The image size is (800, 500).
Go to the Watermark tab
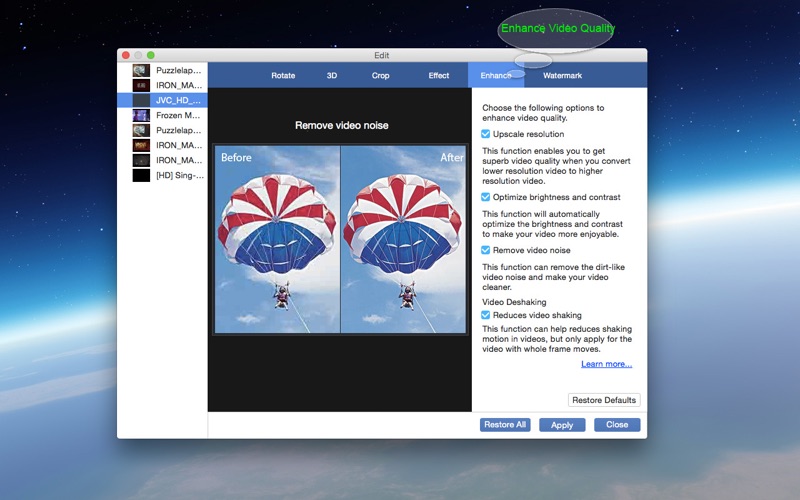(562, 76)
